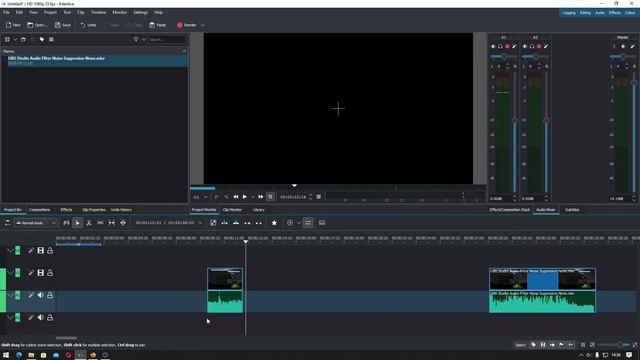Switch to the Colour workspace layout
Viewport: 640px width, 360px height.
pos(630,13)
